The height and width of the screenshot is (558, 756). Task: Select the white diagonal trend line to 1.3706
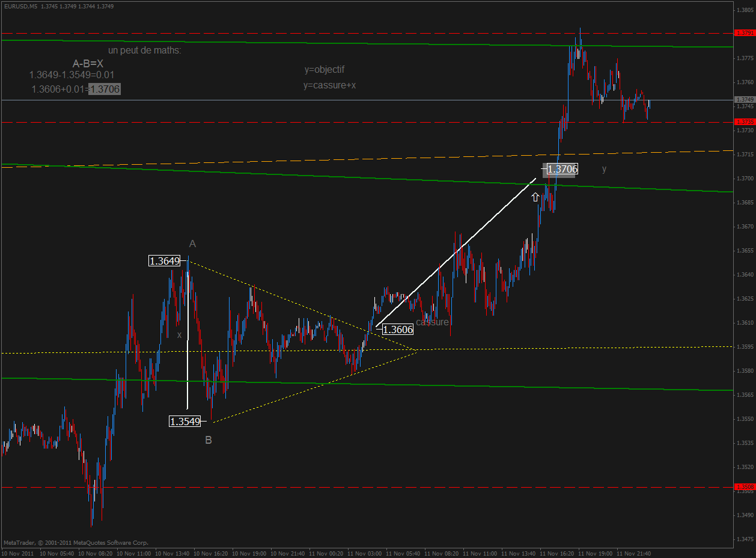[456, 251]
